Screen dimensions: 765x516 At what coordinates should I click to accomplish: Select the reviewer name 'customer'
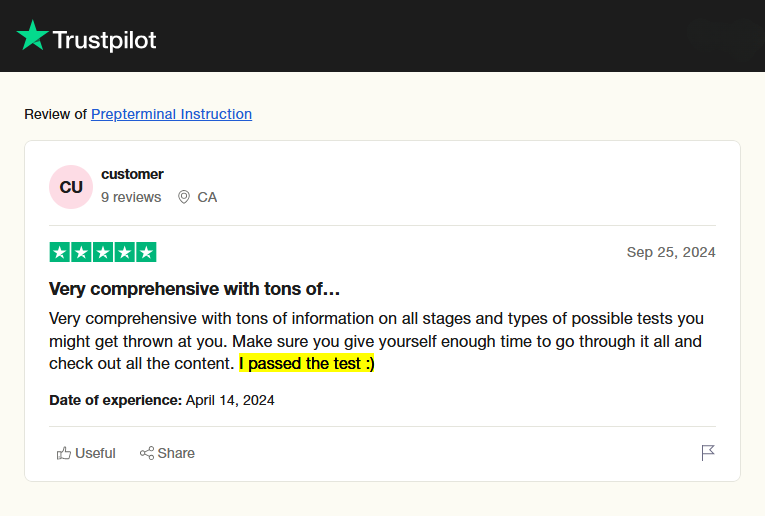132,174
